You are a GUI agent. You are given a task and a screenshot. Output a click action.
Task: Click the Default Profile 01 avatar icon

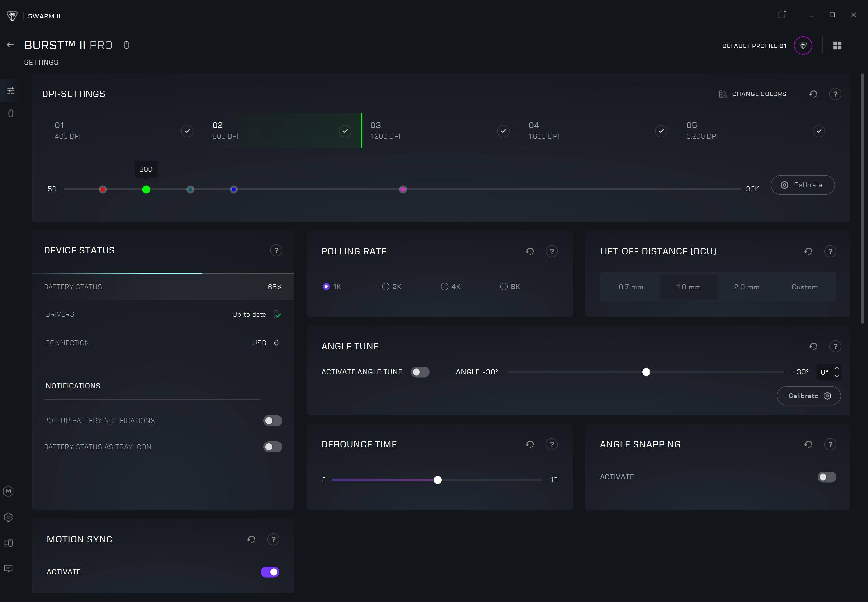click(803, 46)
